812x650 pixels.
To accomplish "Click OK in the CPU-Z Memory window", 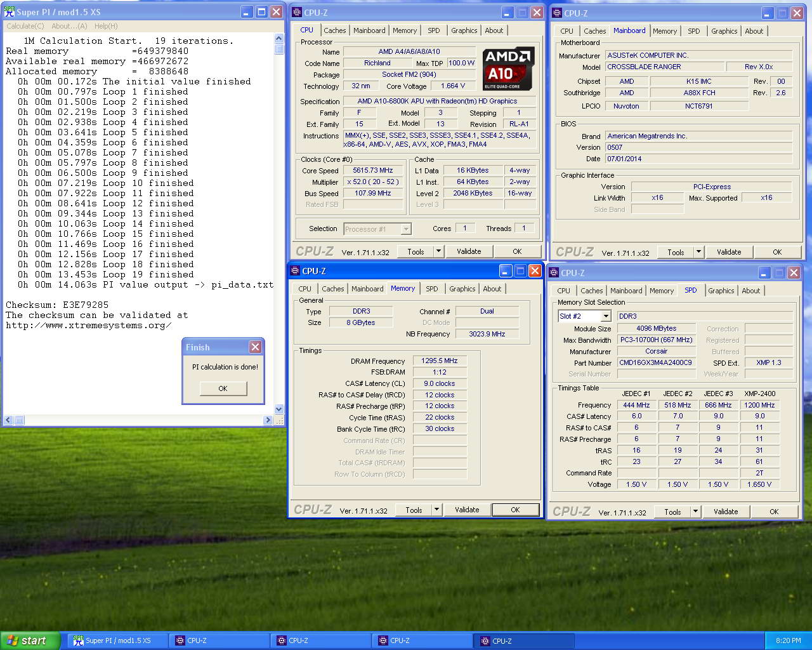I will 515,510.
